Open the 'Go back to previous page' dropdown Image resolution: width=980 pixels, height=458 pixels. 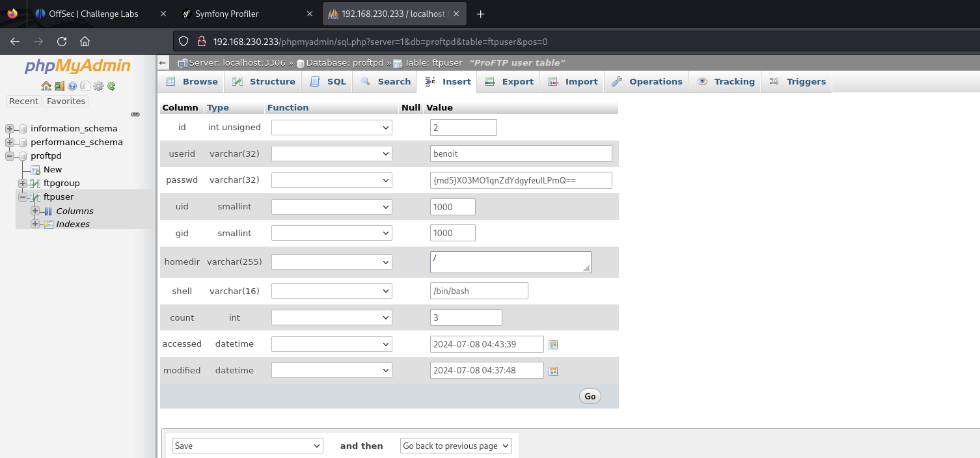456,446
